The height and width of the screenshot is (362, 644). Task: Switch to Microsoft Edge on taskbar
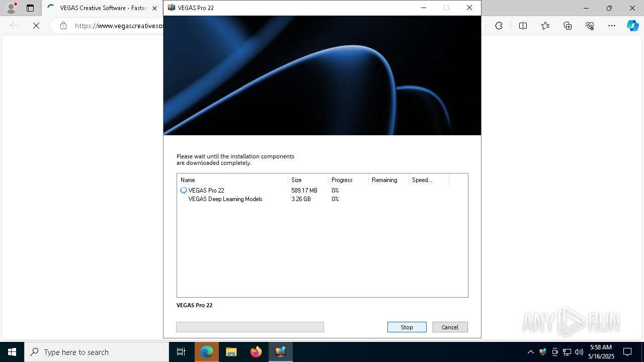(x=207, y=352)
